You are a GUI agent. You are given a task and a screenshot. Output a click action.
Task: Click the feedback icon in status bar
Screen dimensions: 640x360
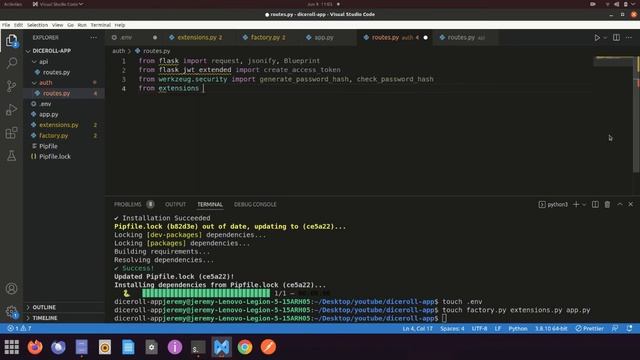615,328
